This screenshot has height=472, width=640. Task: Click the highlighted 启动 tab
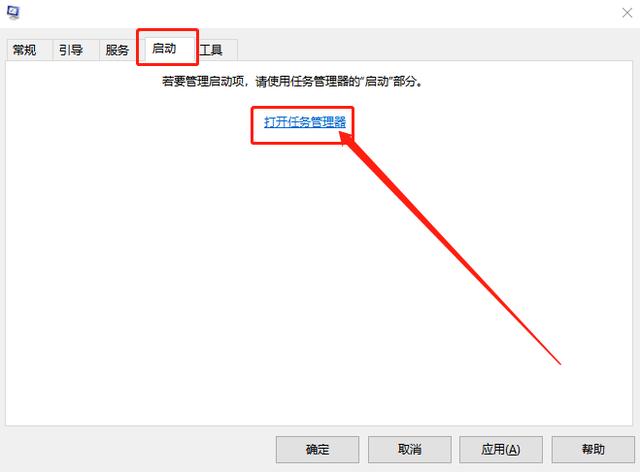tap(164, 48)
